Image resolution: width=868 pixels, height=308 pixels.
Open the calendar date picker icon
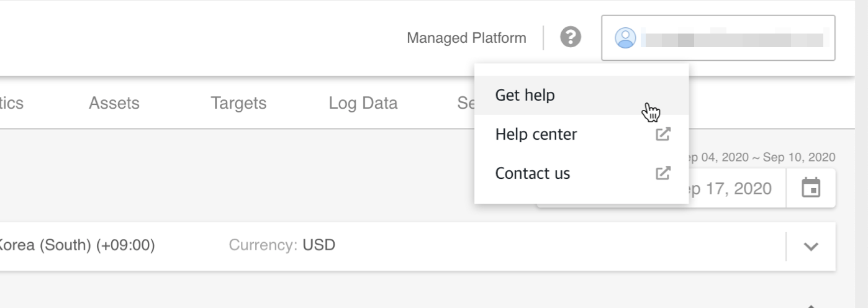tap(810, 188)
